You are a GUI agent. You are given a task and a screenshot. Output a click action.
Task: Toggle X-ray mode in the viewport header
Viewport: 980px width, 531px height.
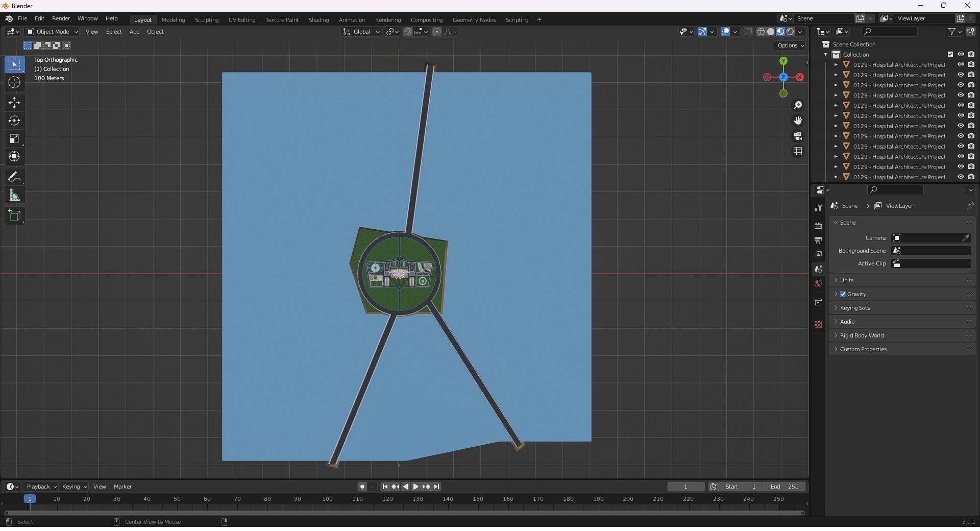[x=748, y=32]
